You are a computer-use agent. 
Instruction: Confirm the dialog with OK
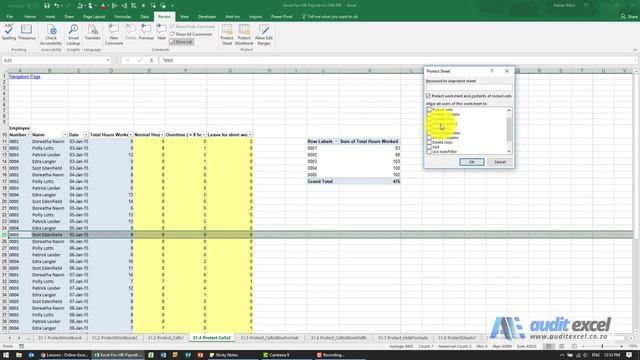click(x=472, y=162)
